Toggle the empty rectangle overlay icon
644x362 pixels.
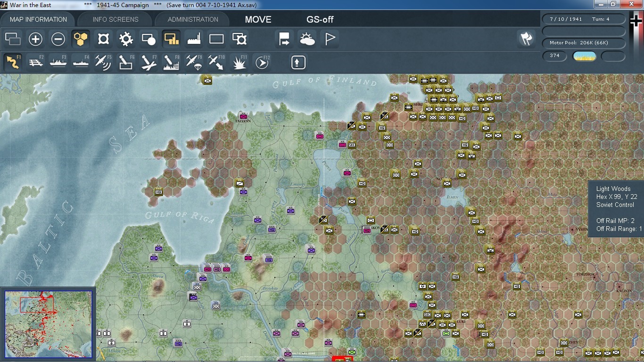216,39
